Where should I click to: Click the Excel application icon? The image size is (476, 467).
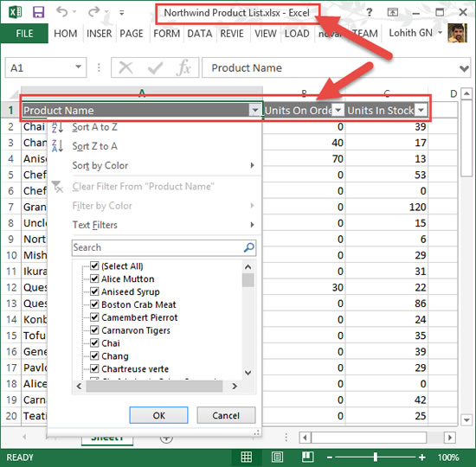pyautogui.click(x=16, y=12)
